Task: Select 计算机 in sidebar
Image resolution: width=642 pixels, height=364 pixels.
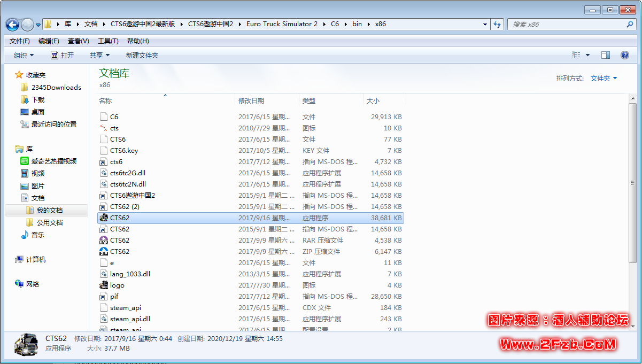Action: 30,260
